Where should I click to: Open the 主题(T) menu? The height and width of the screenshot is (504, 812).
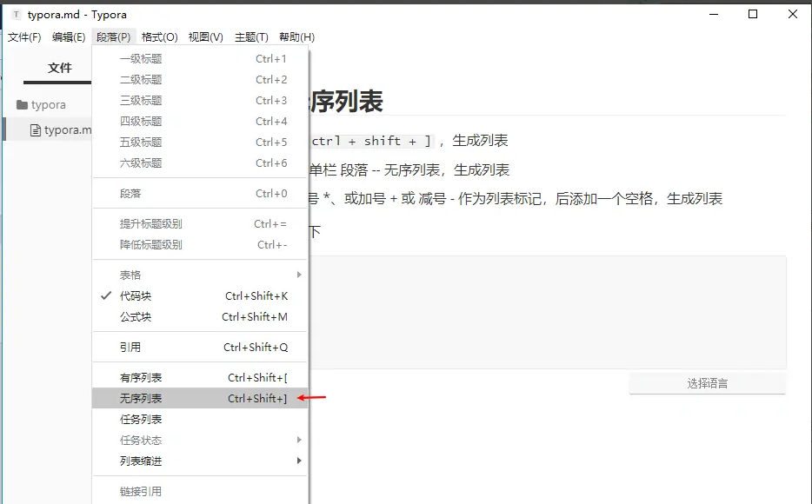click(251, 37)
